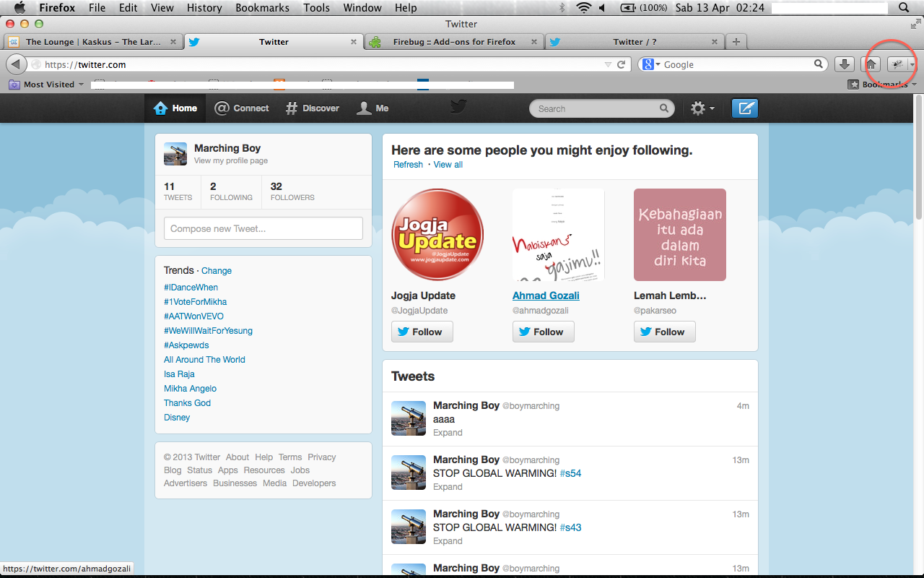Reload the page with the refresh icon
The image size is (924, 578).
click(x=621, y=64)
